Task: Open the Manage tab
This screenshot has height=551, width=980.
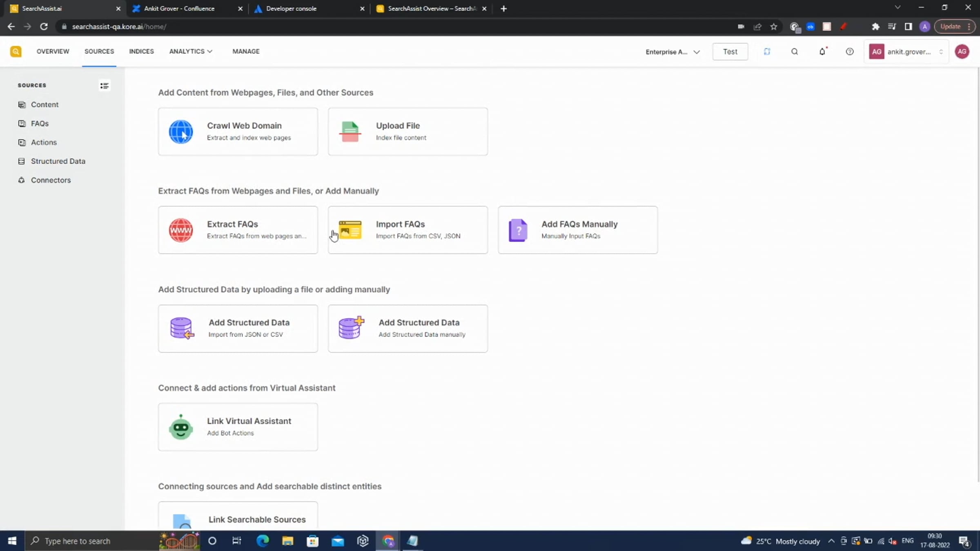Action: 246,51
